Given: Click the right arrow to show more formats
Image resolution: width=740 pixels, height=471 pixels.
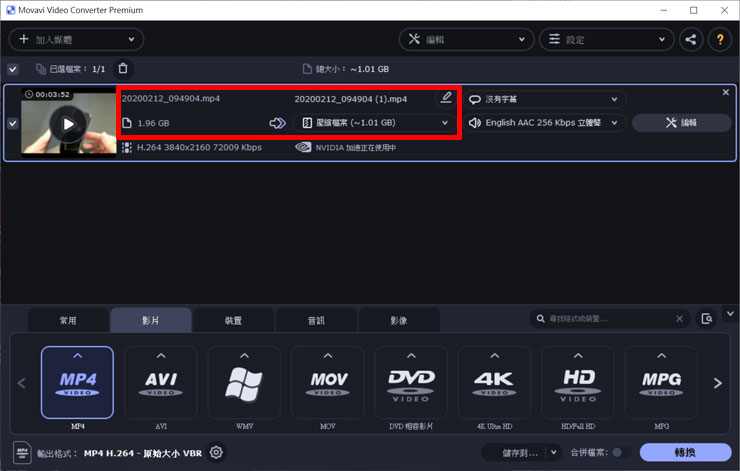Looking at the screenshot, I should 718,383.
